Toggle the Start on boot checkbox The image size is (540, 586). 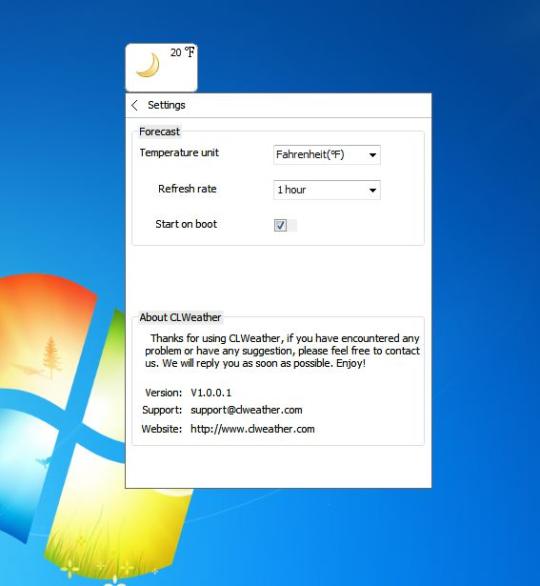click(x=280, y=225)
